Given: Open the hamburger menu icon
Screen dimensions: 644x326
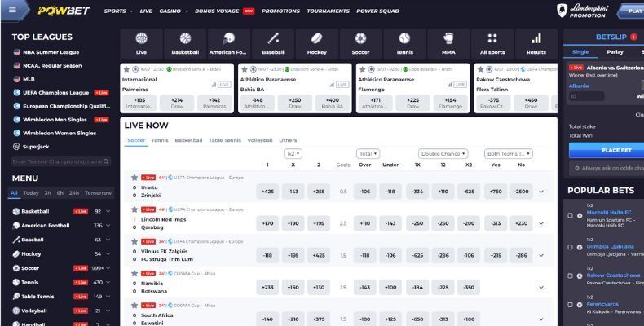Looking at the screenshot, I should 12,10.
